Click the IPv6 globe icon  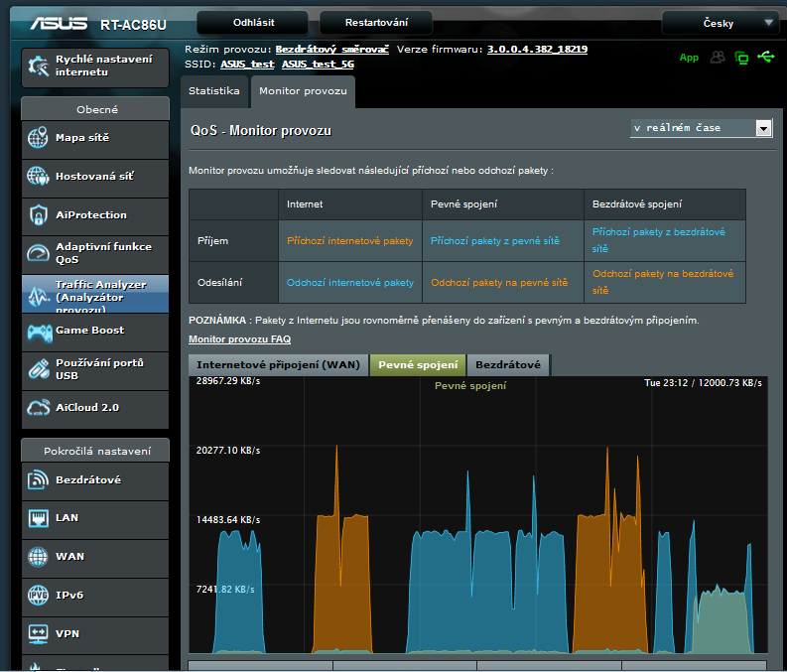pos(38,595)
